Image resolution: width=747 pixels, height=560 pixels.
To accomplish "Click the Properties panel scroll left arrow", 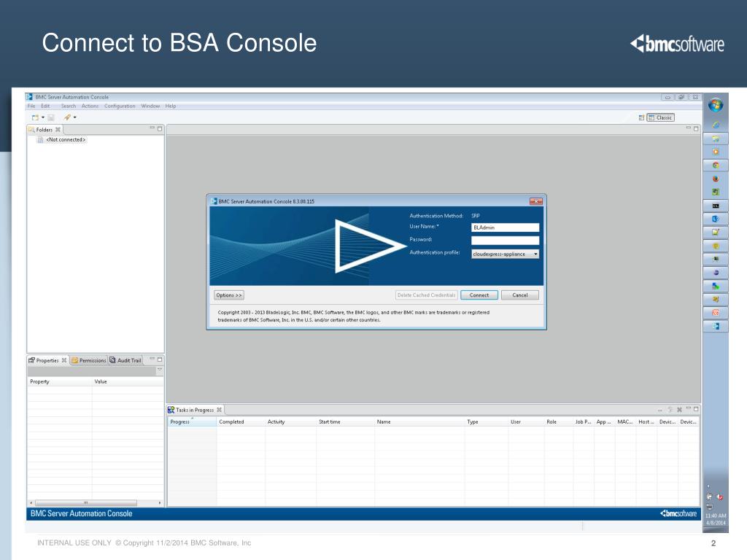I will coord(31,503).
